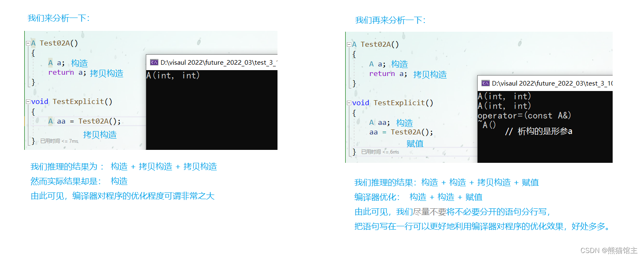Collapse Test02A function in right code snippet
644x258 pixels.
point(349,44)
